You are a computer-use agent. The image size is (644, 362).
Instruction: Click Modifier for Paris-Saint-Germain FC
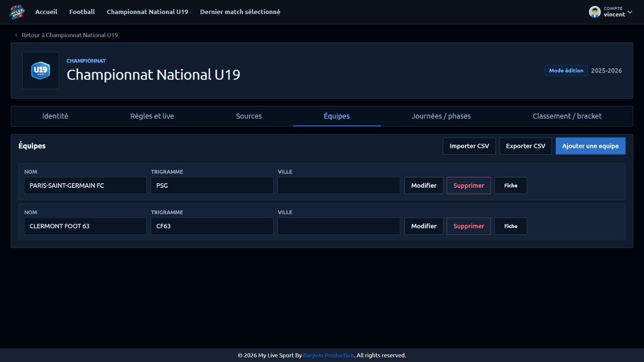424,186
